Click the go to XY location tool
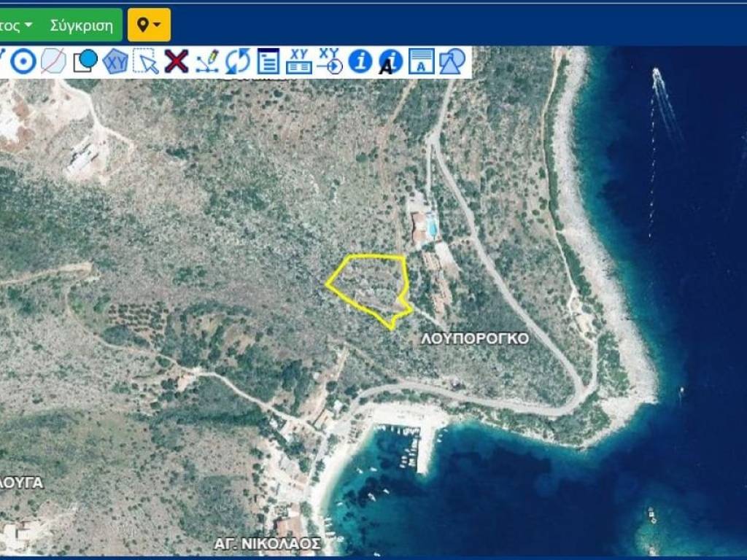 (x=330, y=62)
